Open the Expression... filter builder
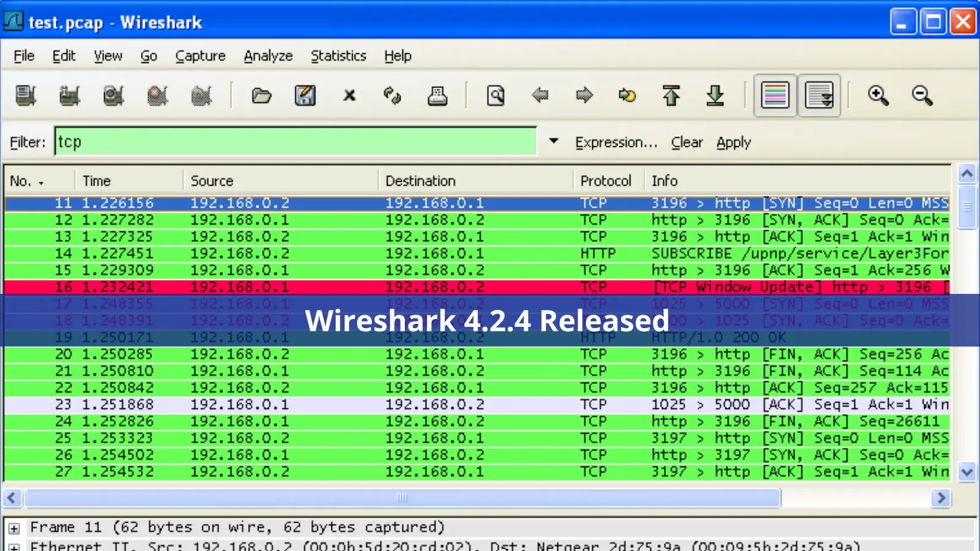The image size is (980, 551). [x=616, y=142]
